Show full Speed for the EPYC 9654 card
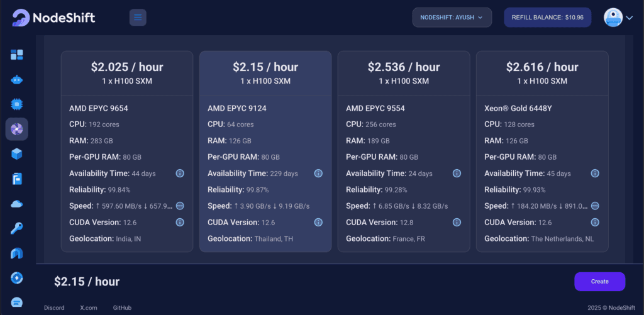The height and width of the screenshot is (315, 644). click(180, 206)
